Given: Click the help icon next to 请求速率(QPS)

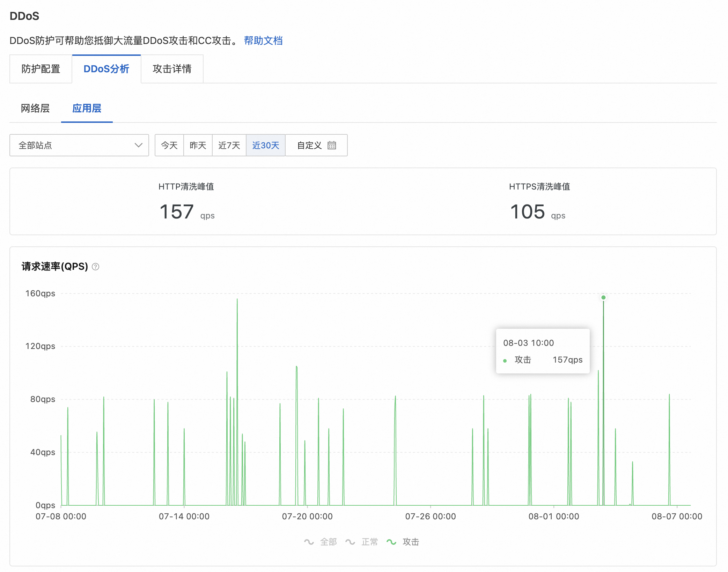Looking at the screenshot, I should pyautogui.click(x=96, y=267).
